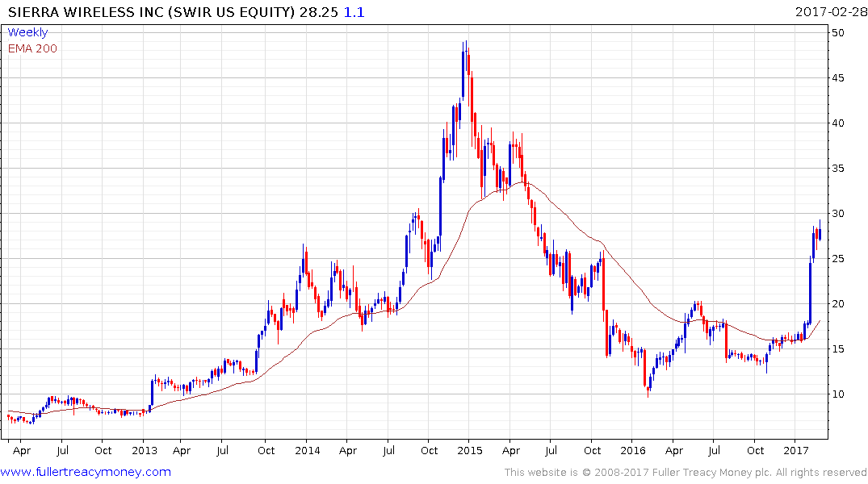
Task: Click the Oct label just before 2017
Action: pos(756,450)
